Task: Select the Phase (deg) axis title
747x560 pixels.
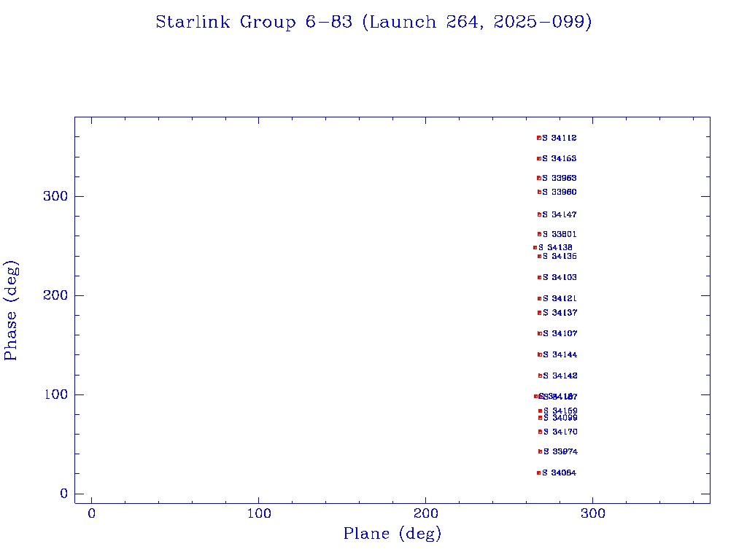Action: (x=10, y=311)
